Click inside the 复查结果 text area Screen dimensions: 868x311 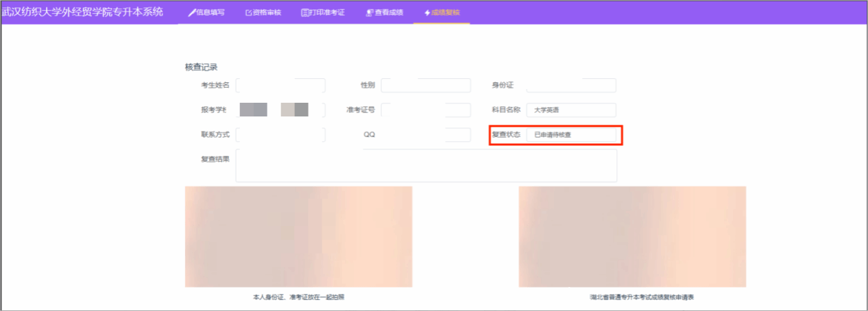point(425,166)
